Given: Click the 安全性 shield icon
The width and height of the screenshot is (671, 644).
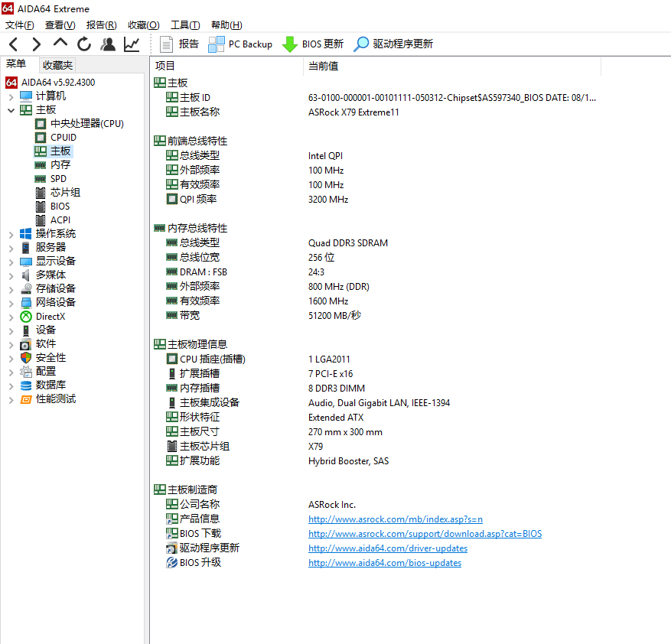Looking at the screenshot, I should pyautogui.click(x=26, y=358).
